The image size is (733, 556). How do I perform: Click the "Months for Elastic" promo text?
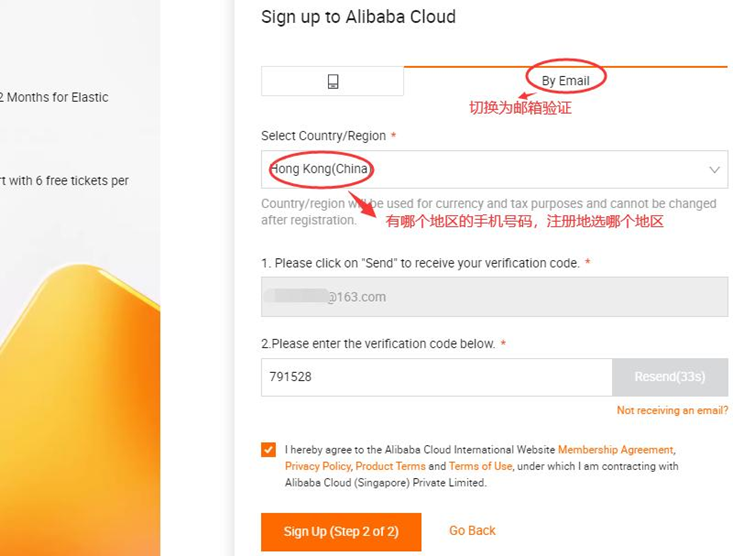[57, 97]
